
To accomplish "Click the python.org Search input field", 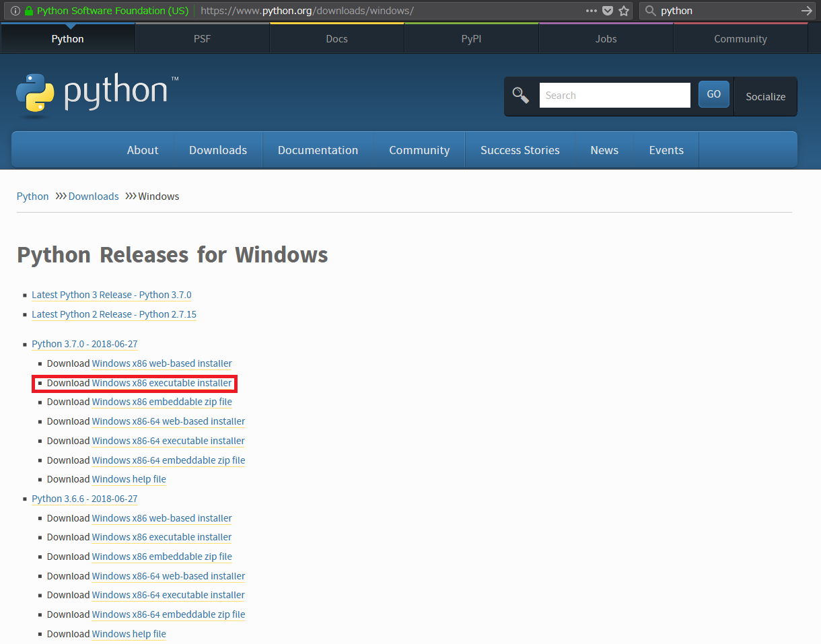I will [614, 95].
